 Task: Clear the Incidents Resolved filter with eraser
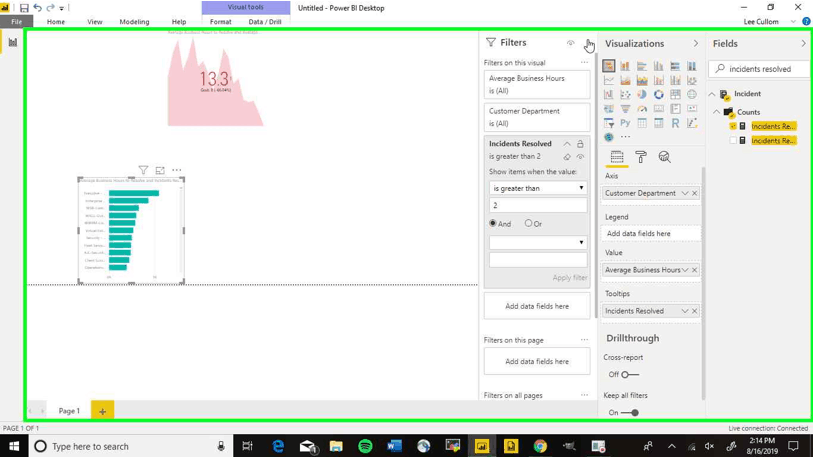567,156
